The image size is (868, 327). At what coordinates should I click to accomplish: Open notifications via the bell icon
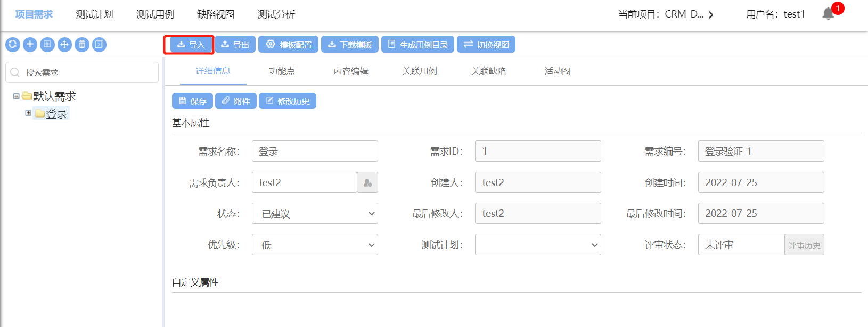828,14
